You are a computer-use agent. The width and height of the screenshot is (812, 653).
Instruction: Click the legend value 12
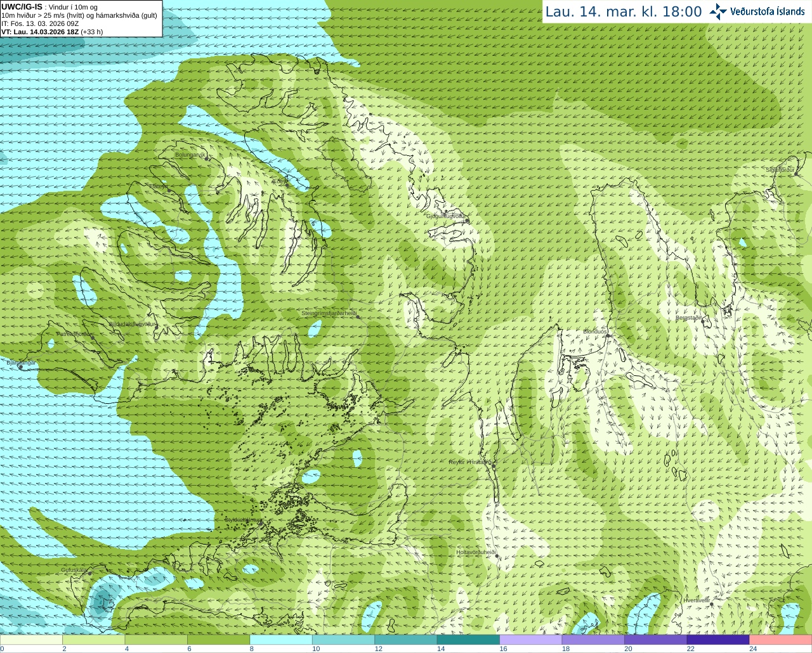pos(379,649)
